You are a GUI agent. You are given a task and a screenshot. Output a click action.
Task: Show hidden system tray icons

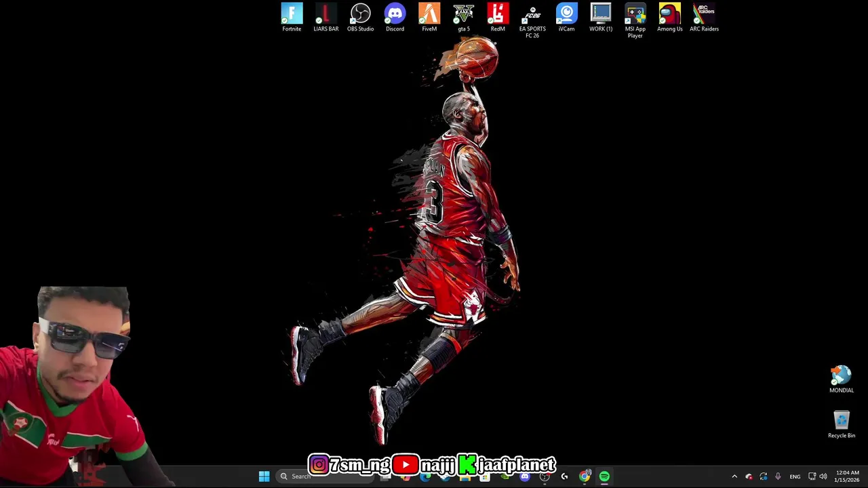click(734, 476)
